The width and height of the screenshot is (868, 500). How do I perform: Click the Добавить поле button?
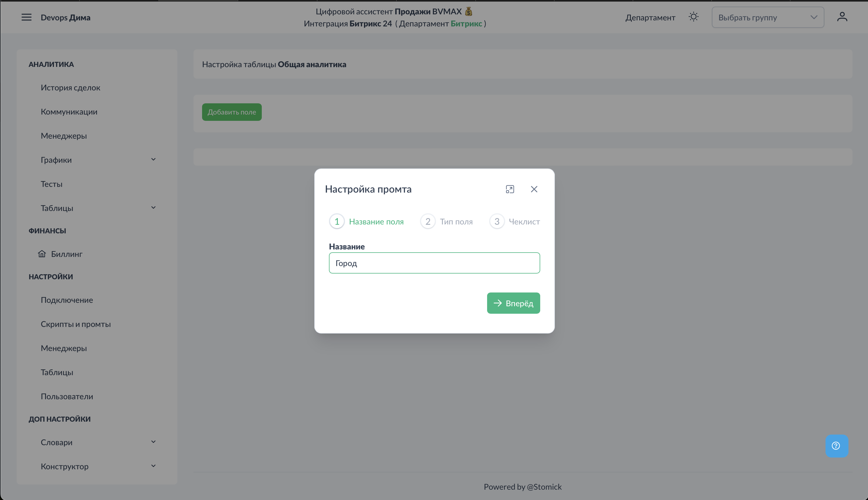point(232,112)
